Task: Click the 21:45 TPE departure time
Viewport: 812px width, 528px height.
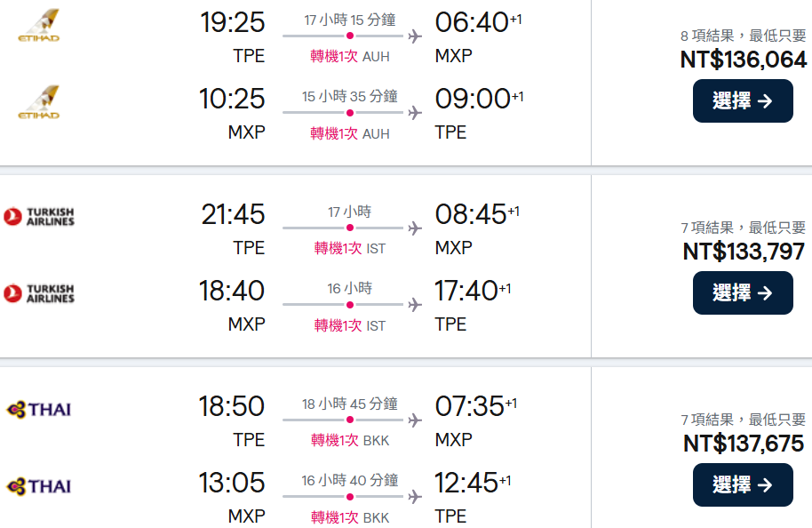Action: click(x=233, y=214)
